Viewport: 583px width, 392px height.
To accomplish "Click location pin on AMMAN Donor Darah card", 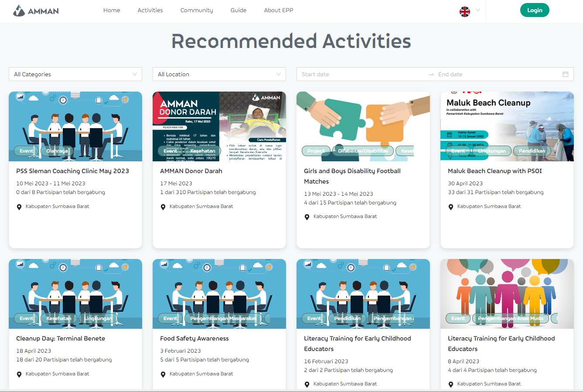I will (x=163, y=207).
